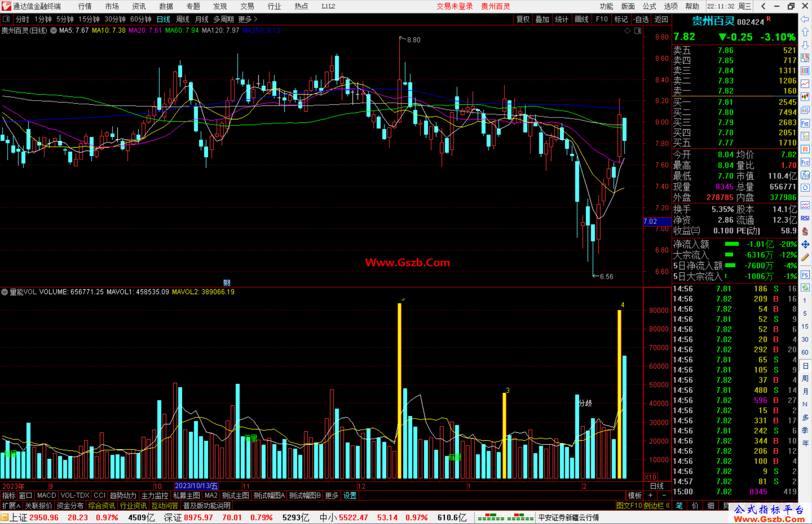
Task: Click the 叠加 overlay button
Action: [x=542, y=19]
